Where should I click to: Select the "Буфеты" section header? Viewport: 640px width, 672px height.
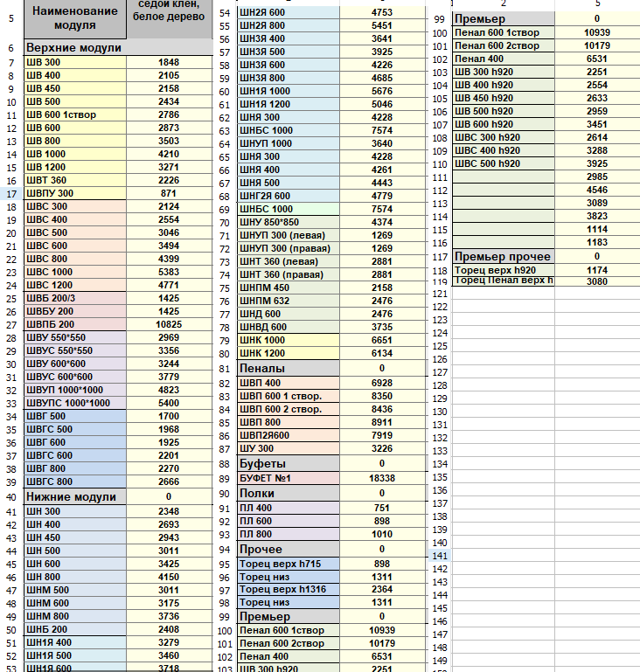pyautogui.click(x=289, y=462)
